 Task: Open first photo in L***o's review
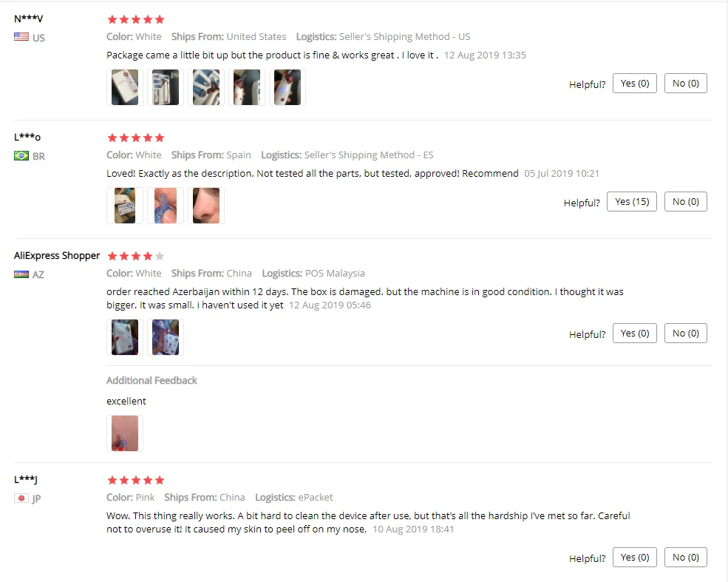pos(125,206)
